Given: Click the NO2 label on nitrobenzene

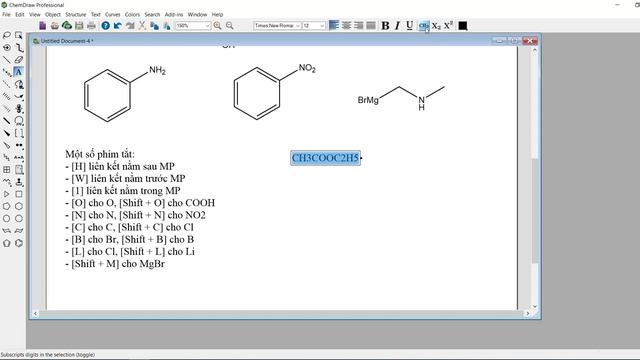Looking at the screenshot, I should (x=307, y=68).
